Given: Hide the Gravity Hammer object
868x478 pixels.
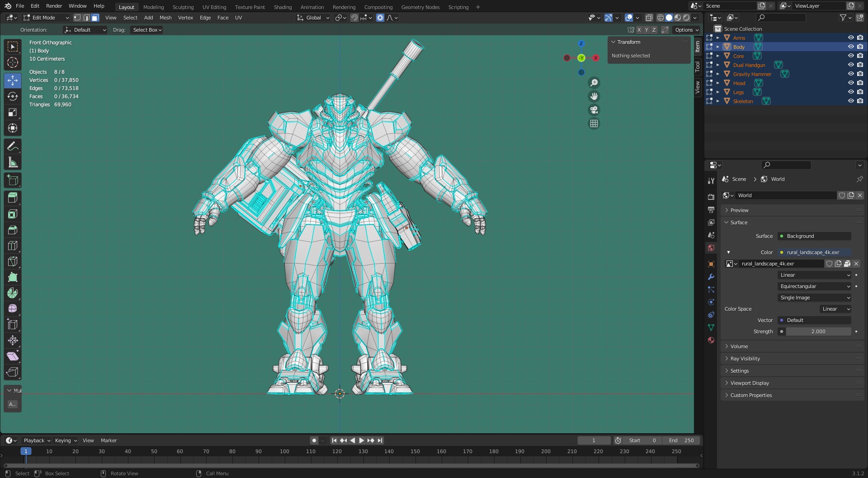Looking at the screenshot, I should [x=850, y=74].
